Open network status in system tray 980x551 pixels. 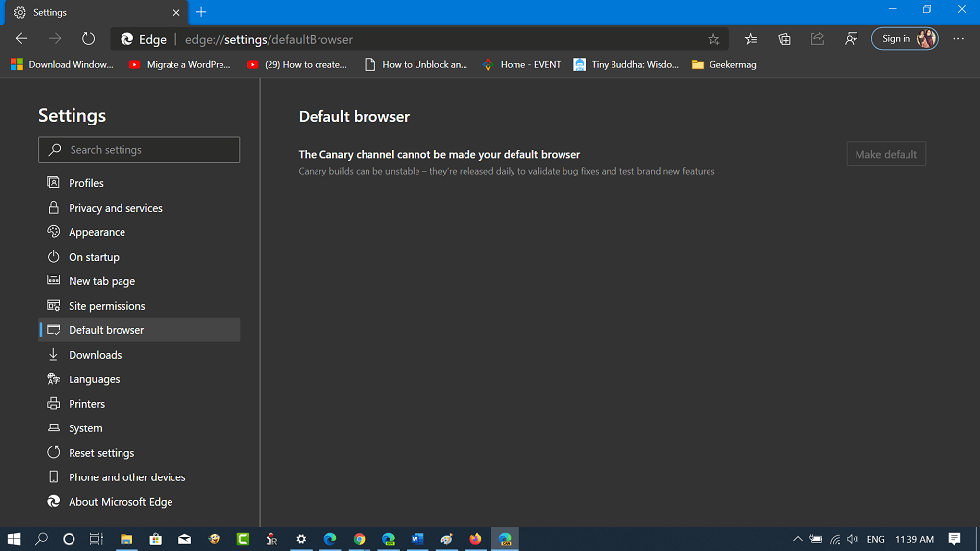(835, 539)
